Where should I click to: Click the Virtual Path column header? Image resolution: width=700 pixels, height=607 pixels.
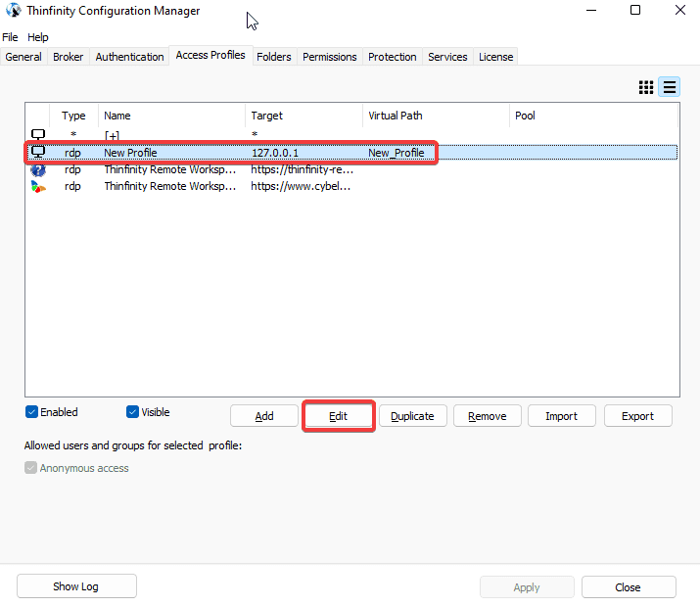coord(437,116)
